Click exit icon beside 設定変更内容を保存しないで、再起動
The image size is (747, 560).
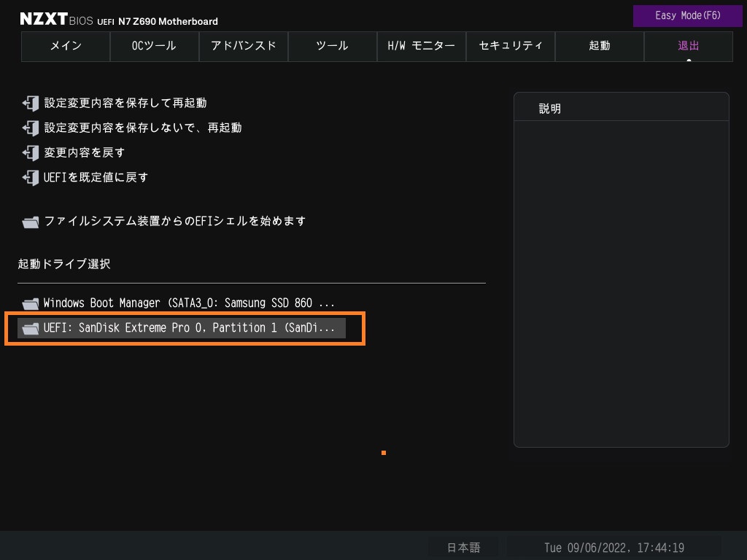(31, 128)
